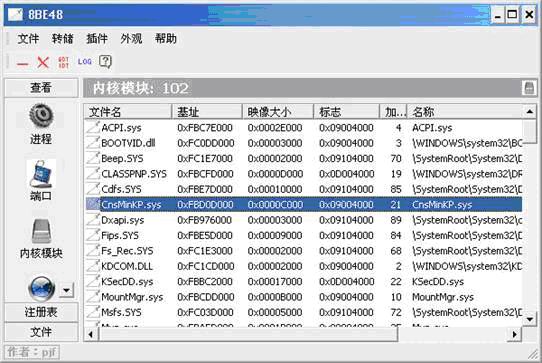The height and width of the screenshot is (363, 542).
Task: Open the LOG toolbar icon
Action: [x=84, y=62]
